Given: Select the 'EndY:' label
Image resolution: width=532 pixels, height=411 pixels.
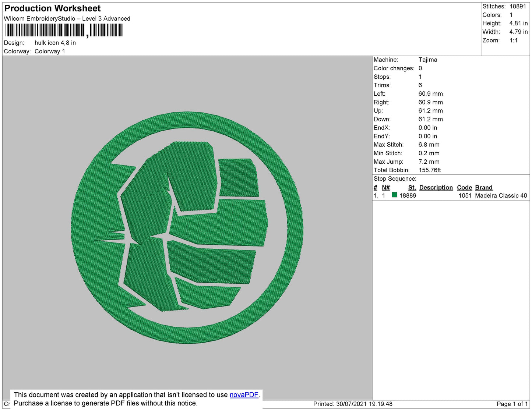Looking at the screenshot, I should [382, 136].
